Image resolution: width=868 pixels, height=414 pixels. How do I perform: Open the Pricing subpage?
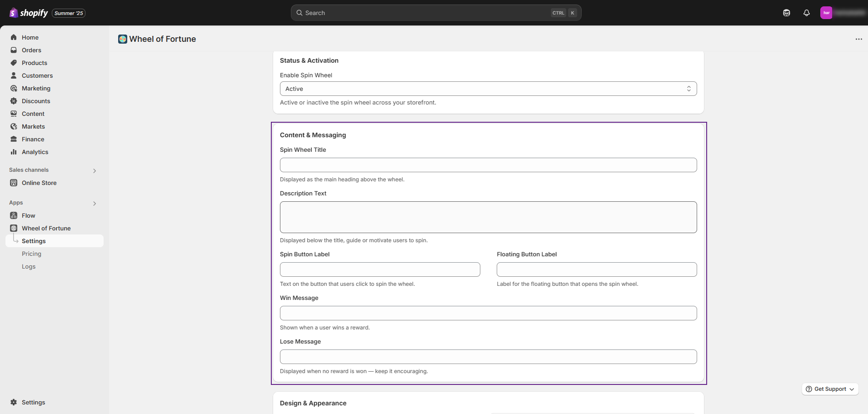[31, 254]
